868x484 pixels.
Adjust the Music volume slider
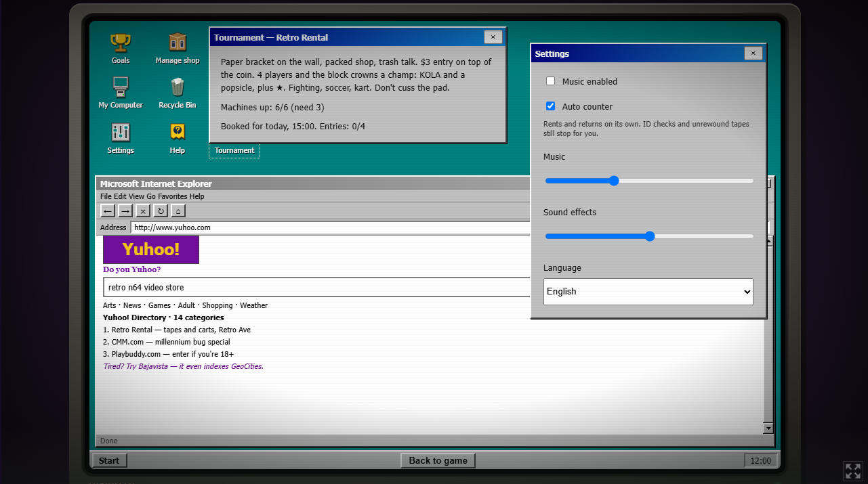(649, 181)
